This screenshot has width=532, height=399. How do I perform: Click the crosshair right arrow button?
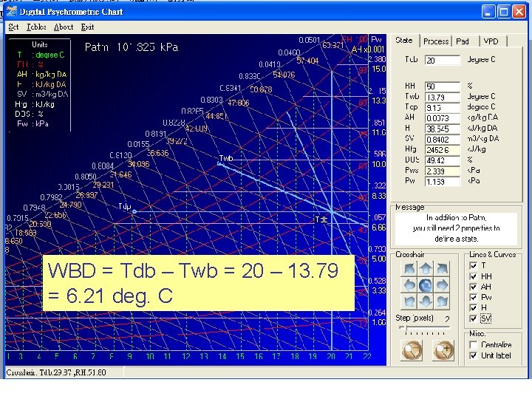tap(443, 285)
